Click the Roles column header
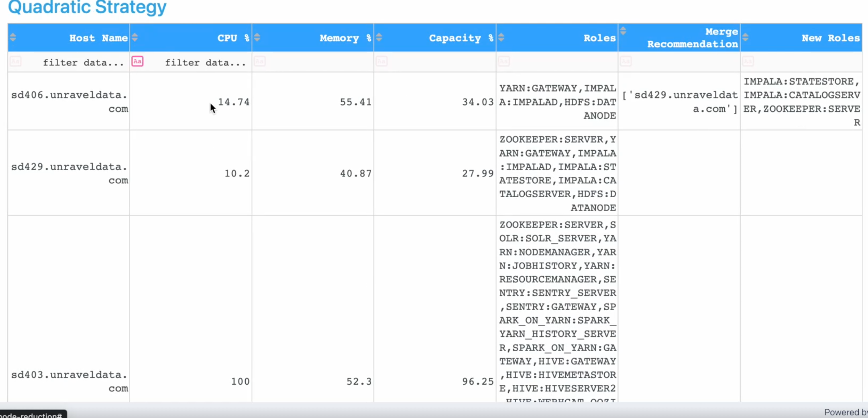This screenshot has height=418, width=868. 557,38
